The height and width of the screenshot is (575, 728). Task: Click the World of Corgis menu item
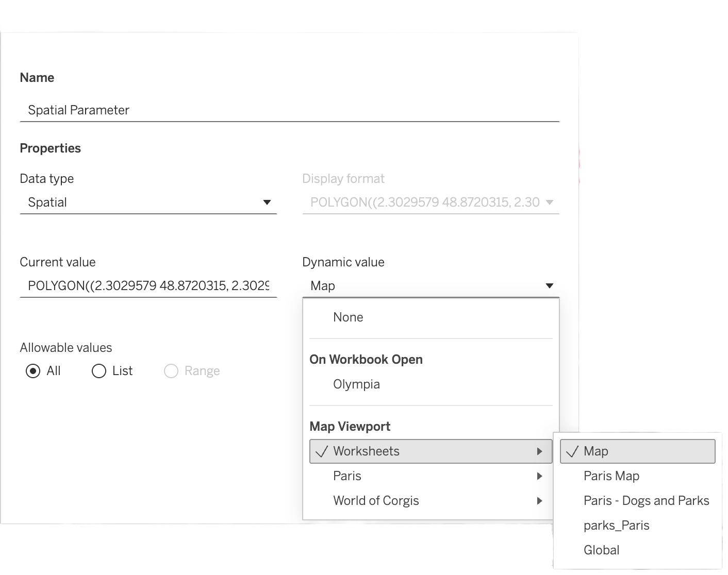pos(376,501)
